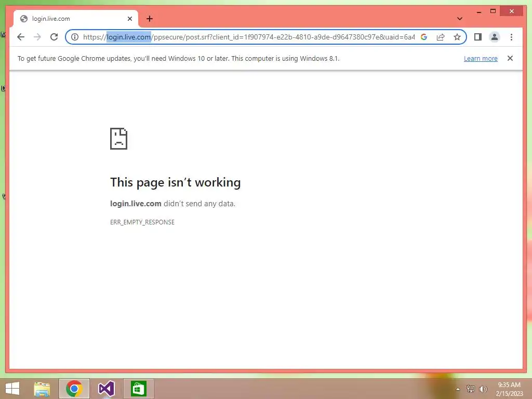This screenshot has height=399, width=532.
Task: Click the sad page error icon
Action: [x=119, y=138]
